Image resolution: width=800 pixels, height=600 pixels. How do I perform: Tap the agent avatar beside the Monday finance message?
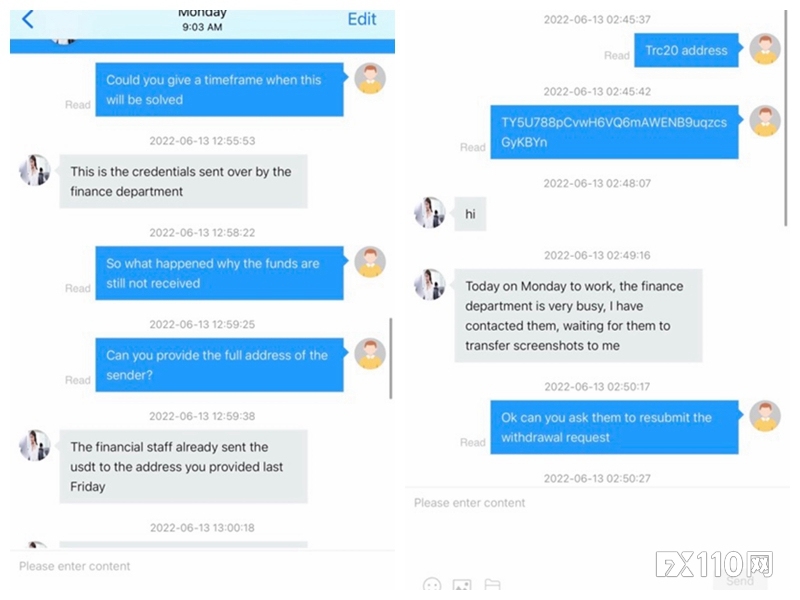(x=430, y=284)
